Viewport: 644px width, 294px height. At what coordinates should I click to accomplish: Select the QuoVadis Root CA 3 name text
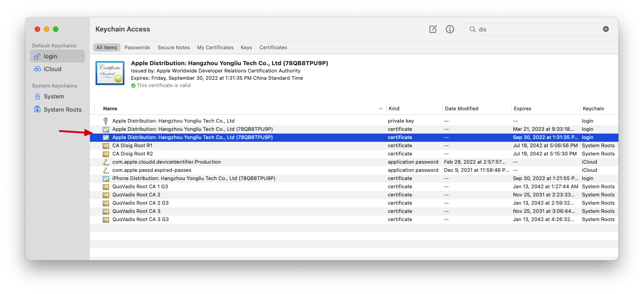point(136,211)
